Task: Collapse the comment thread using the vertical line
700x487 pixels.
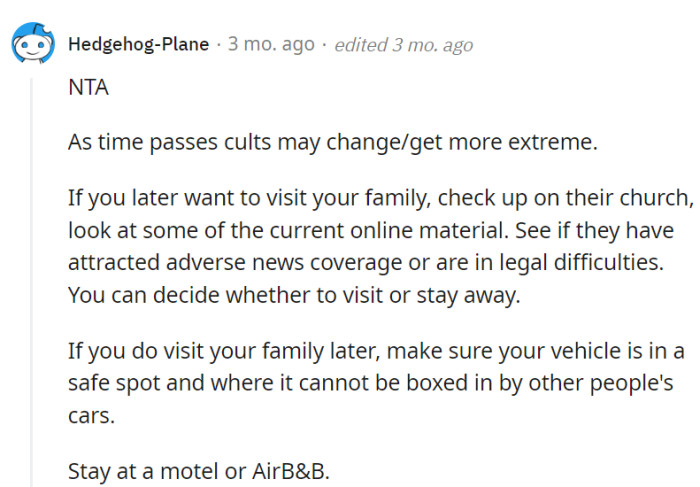Action: pyautogui.click(x=31, y=280)
